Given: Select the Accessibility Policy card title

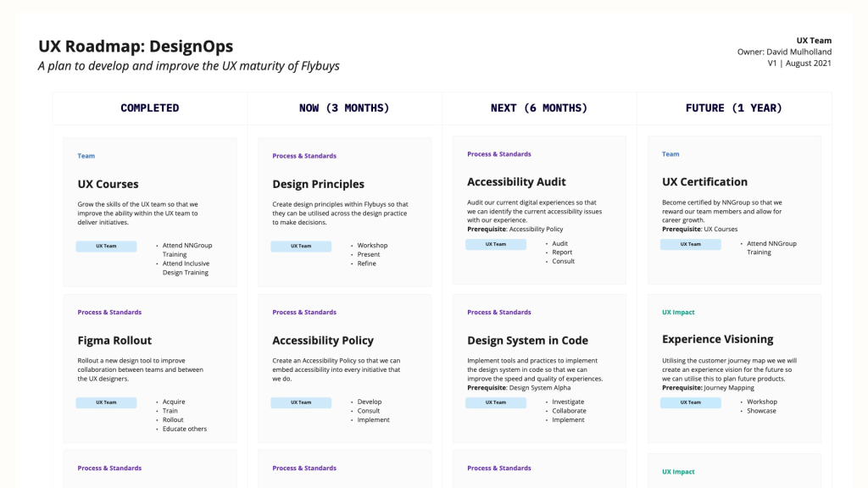Looking at the screenshot, I should point(322,341).
